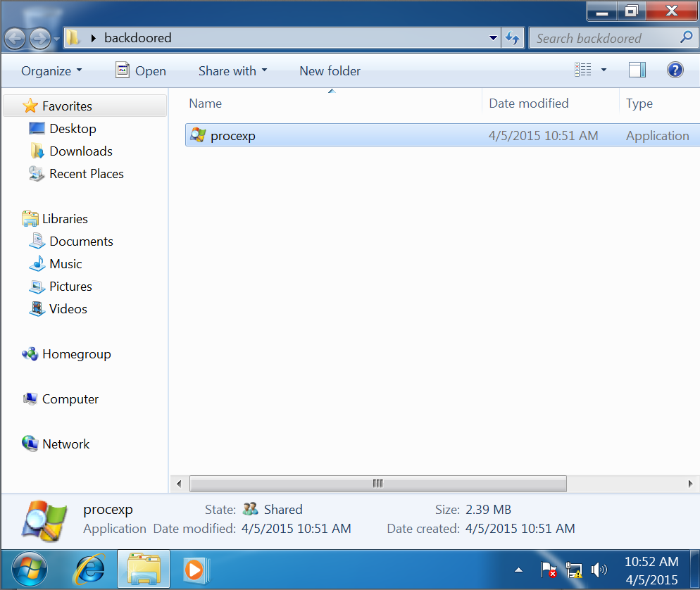
Task: Toggle the preview pane icon
Action: [x=637, y=70]
